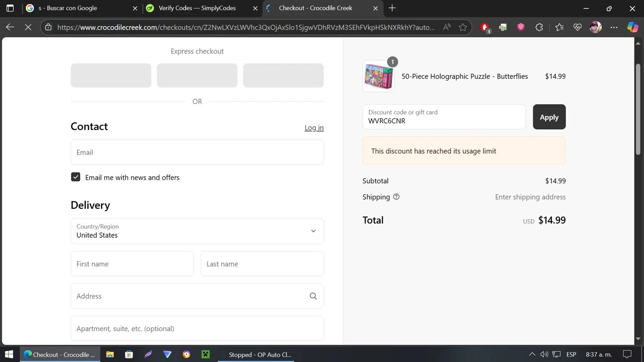Viewport: 644px width, 362px height.
Task: Open Microsoft Store from the taskbar
Action: click(x=129, y=354)
